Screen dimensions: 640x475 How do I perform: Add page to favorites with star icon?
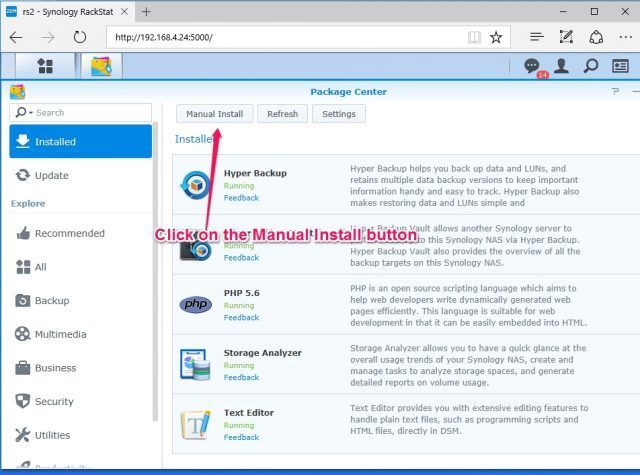[496, 38]
